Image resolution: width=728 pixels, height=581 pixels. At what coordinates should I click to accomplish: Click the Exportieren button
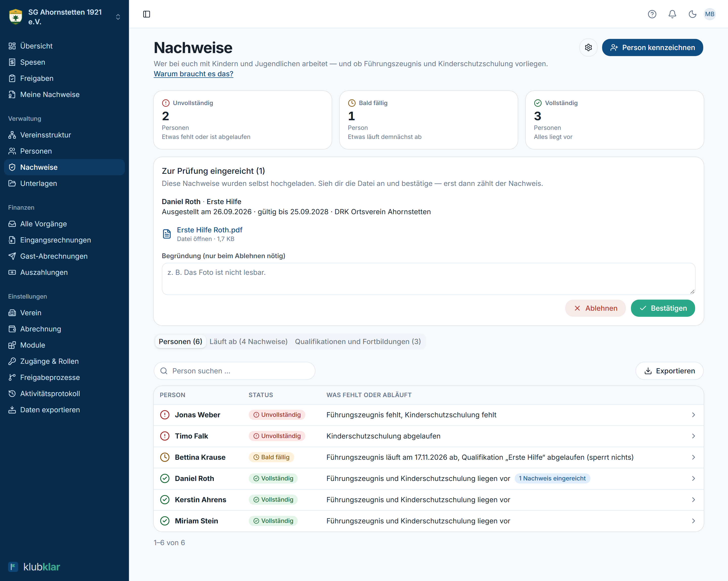(670, 371)
